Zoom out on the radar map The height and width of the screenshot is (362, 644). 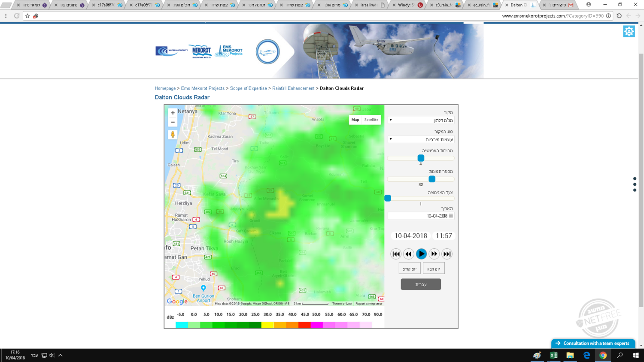point(173,122)
